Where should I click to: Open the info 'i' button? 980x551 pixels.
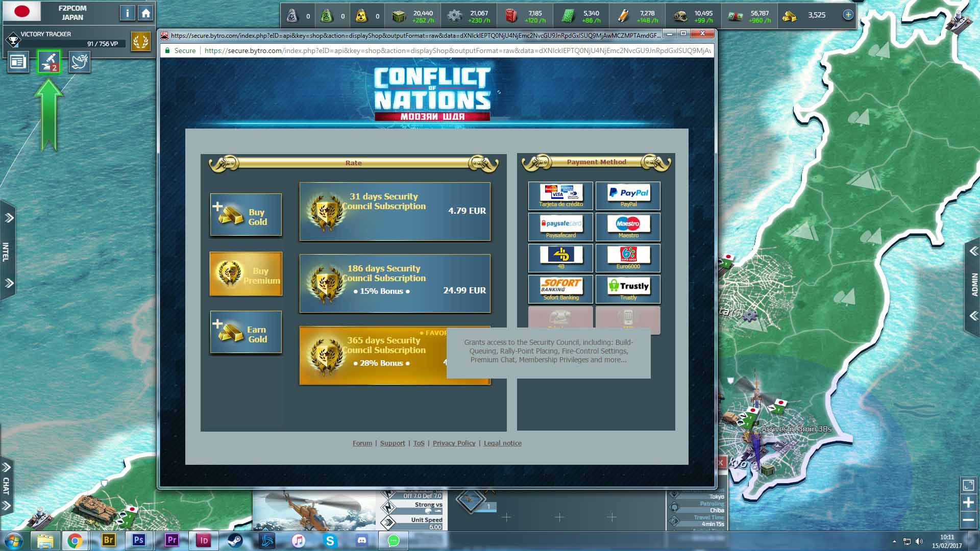(127, 13)
